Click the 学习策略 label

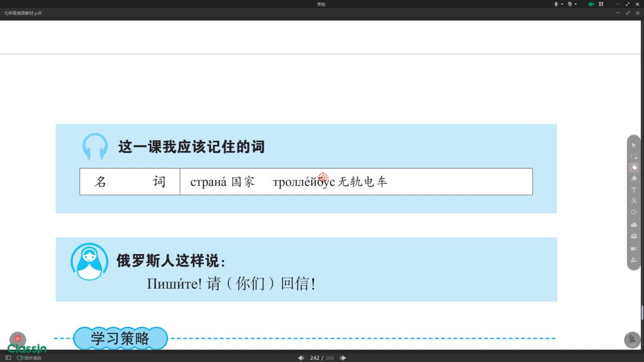120,338
